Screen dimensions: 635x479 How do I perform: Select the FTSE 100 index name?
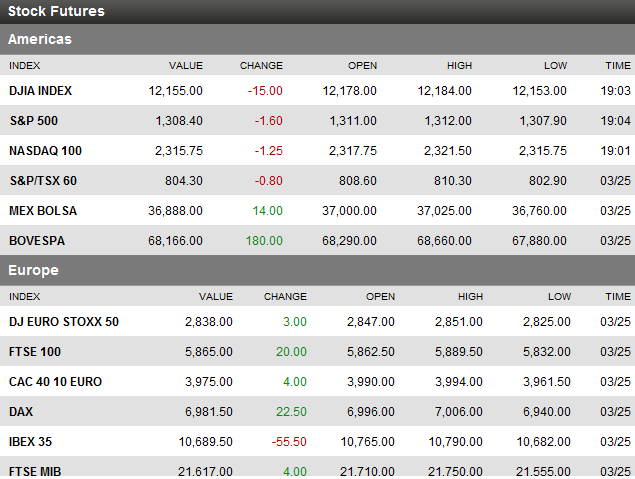35,351
